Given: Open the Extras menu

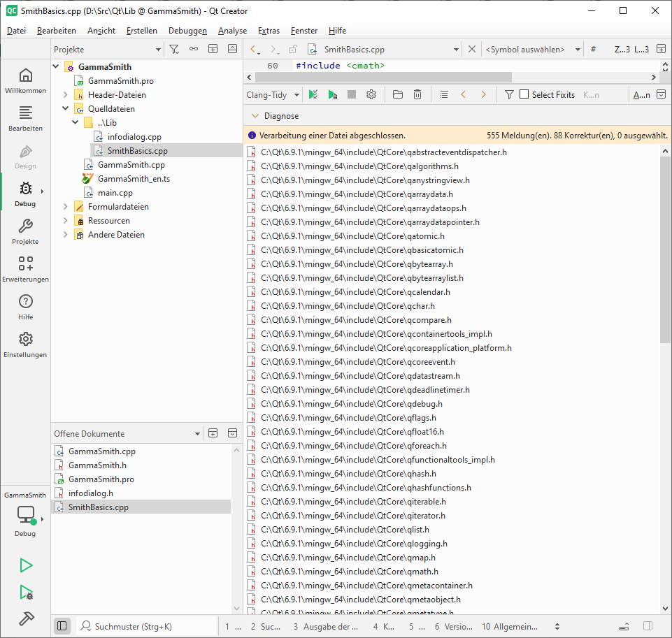Looking at the screenshot, I should [269, 31].
